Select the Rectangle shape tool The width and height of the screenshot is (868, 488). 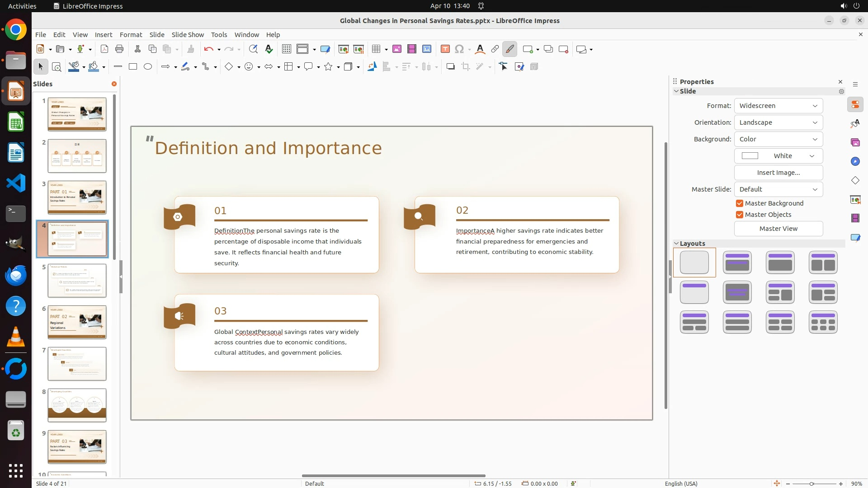coord(132,67)
